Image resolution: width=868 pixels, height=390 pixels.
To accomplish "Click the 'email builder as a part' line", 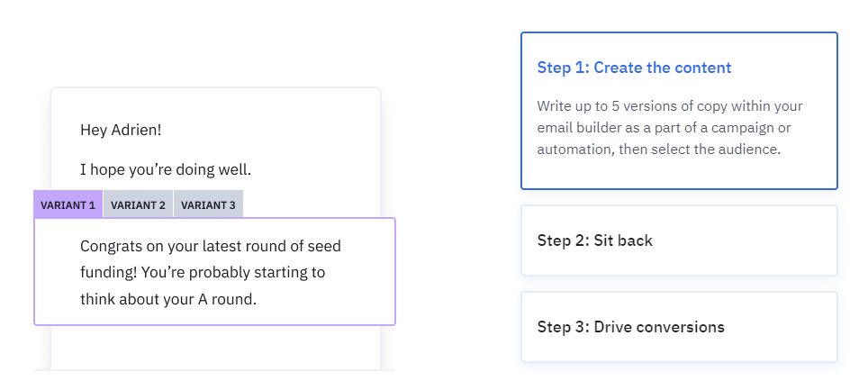I will click(x=664, y=127).
